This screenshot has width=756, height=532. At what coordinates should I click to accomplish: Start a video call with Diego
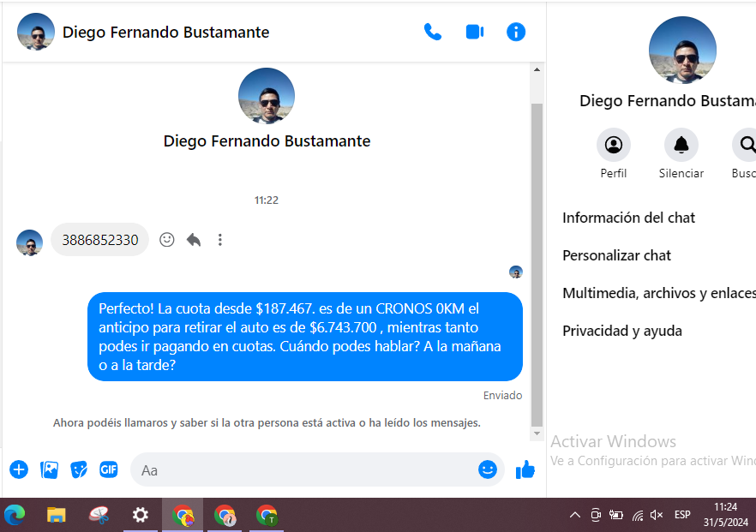click(475, 33)
